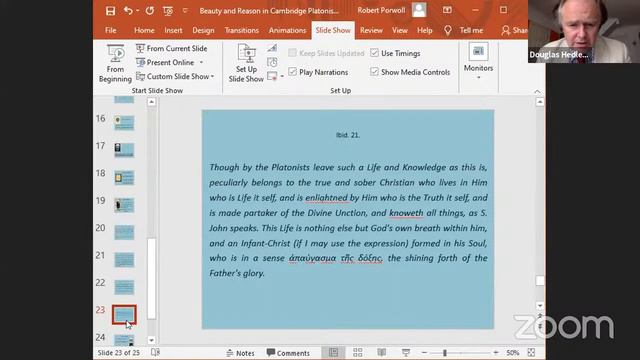Click slide area scroll up arrow

tap(540, 102)
